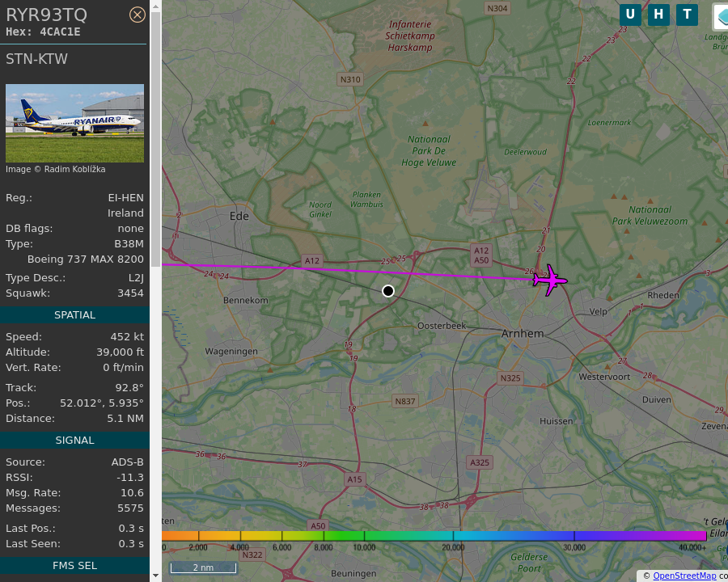The width and height of the screenshot is (728, 582).
Task: Close the RYR93TQ aircraft info panel
Action: click(x=137, y=15)
